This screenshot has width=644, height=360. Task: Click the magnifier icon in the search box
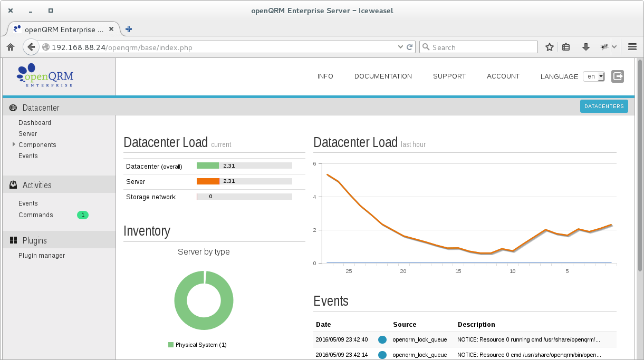(426, 47)
